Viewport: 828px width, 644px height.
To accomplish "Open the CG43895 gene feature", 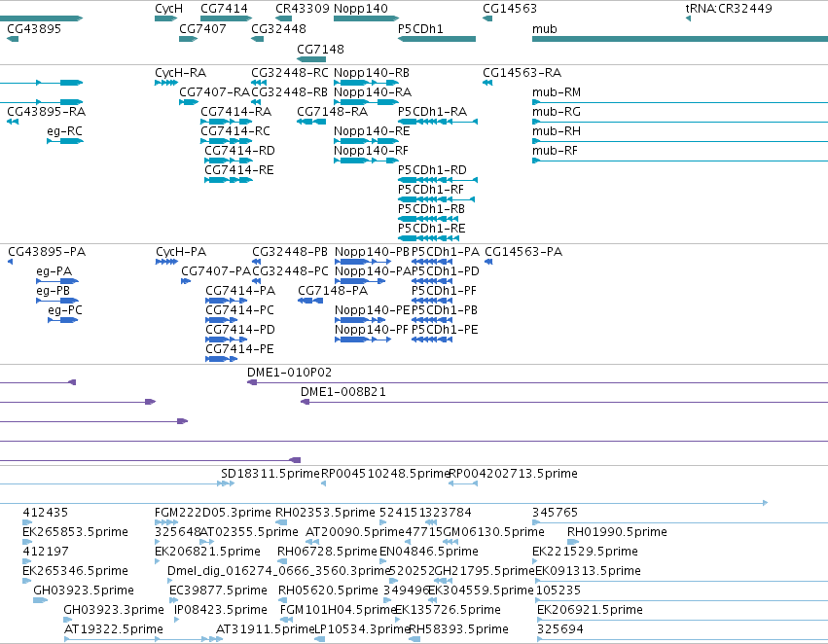I will pos(13,39).
